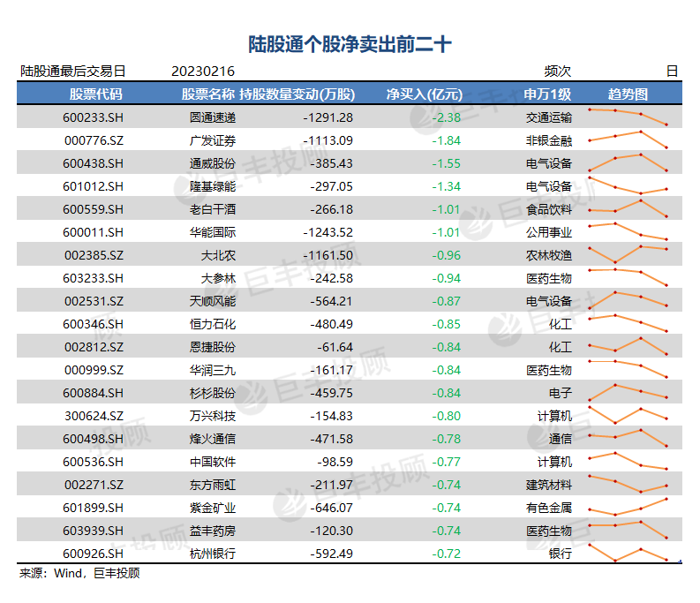This screenshot has width=700, height=603.
Task: Select stock name 天顺风能
Action: click(213, 301)
